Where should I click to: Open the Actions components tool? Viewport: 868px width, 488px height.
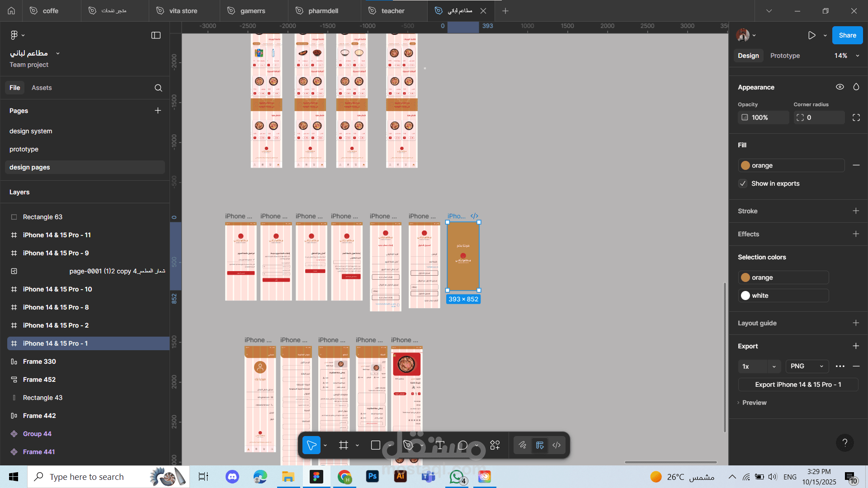[495, 446]
